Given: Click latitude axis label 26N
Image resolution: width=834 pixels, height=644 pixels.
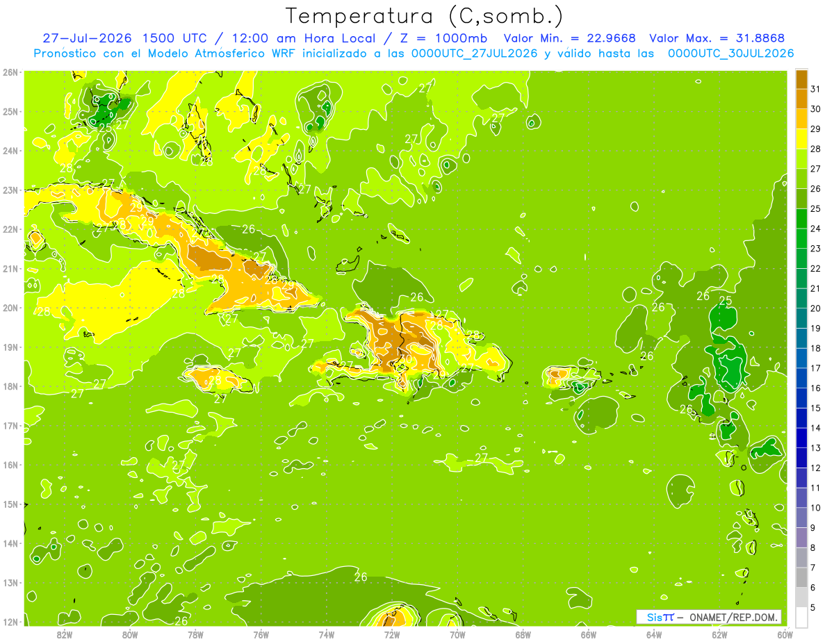Looking at the screenshot, I should pos(10,72).
